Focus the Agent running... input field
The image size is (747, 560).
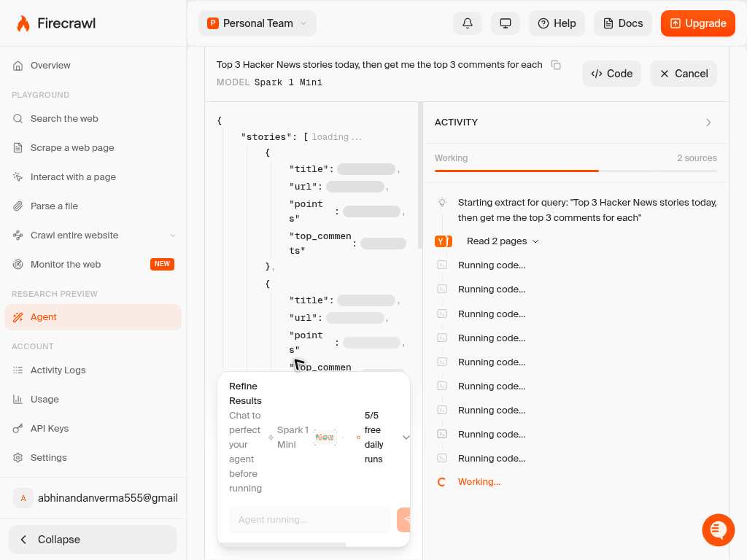point(310,519)
